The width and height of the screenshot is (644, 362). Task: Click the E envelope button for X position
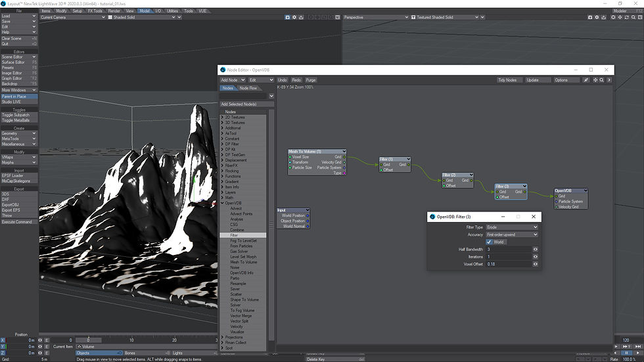coord(47,340)
